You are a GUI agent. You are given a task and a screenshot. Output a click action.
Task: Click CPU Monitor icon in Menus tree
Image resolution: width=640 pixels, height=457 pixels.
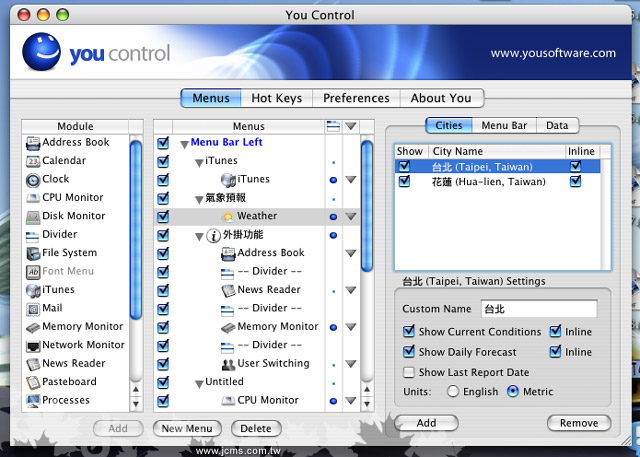tap(228, 401)
